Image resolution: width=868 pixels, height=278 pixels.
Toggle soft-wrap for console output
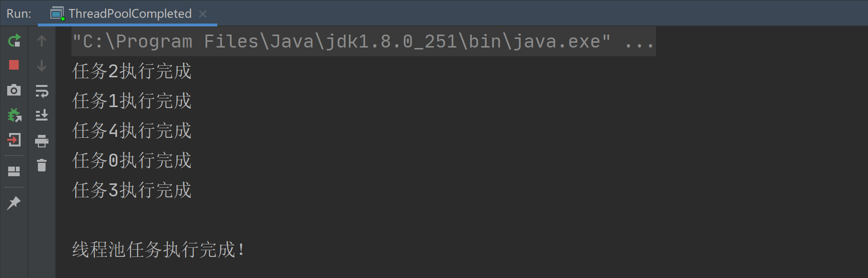(x=42, y=91)
